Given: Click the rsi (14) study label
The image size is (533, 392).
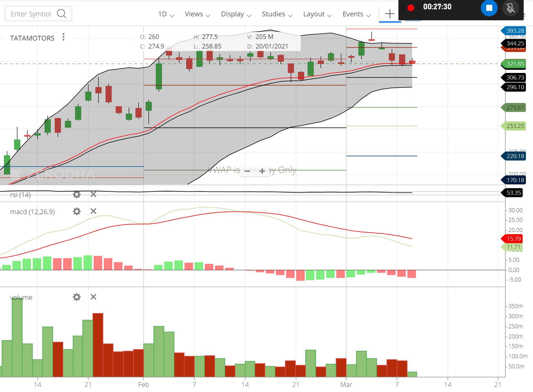Looking at the screenshot, I should [x=20, y=195].
